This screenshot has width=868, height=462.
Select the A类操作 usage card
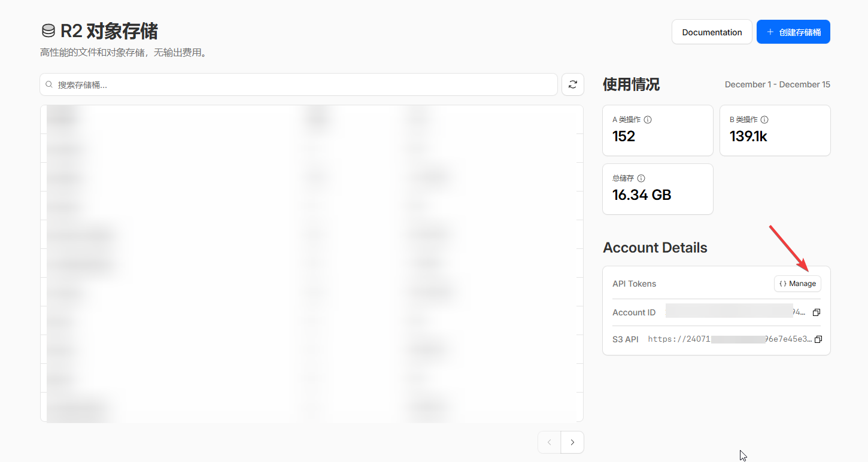click(657, 130)
